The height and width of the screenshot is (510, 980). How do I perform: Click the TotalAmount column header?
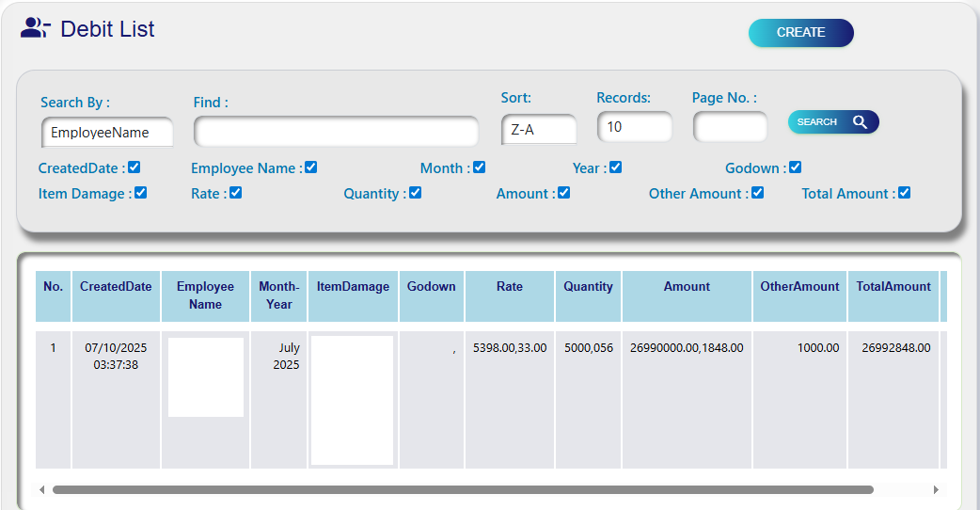[x=893, y=287]
